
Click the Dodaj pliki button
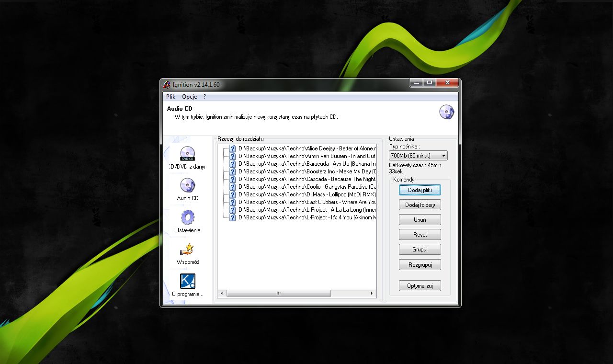pyautogui.click(x=420, y=190)
